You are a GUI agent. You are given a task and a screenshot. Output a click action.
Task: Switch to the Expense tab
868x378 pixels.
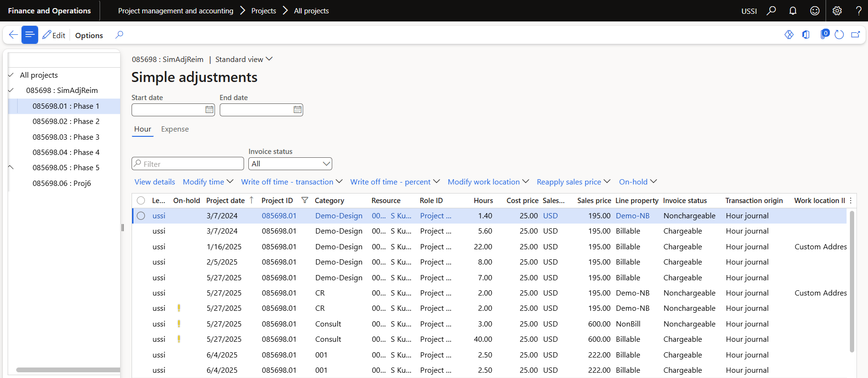click(x=175, y=129)
